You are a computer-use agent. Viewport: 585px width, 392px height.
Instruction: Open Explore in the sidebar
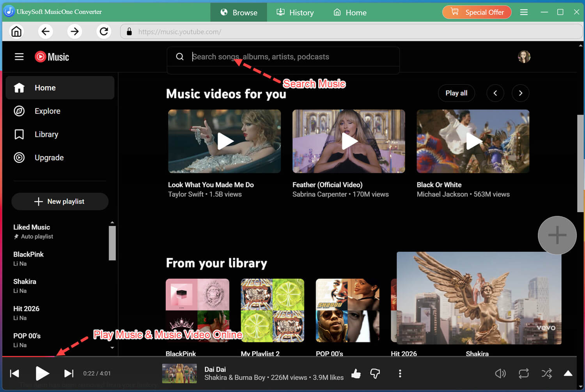pos(60,111)
